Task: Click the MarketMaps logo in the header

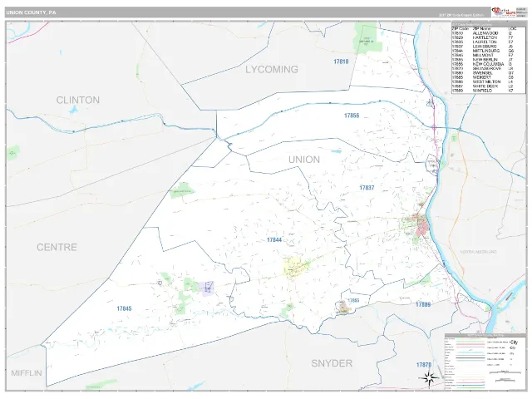Action: 503,12
